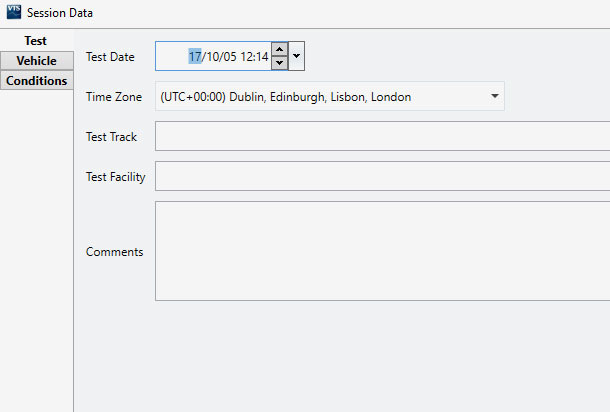Open the Vehicle tab
Screen dimensions: 610x412
click(36, 61)
